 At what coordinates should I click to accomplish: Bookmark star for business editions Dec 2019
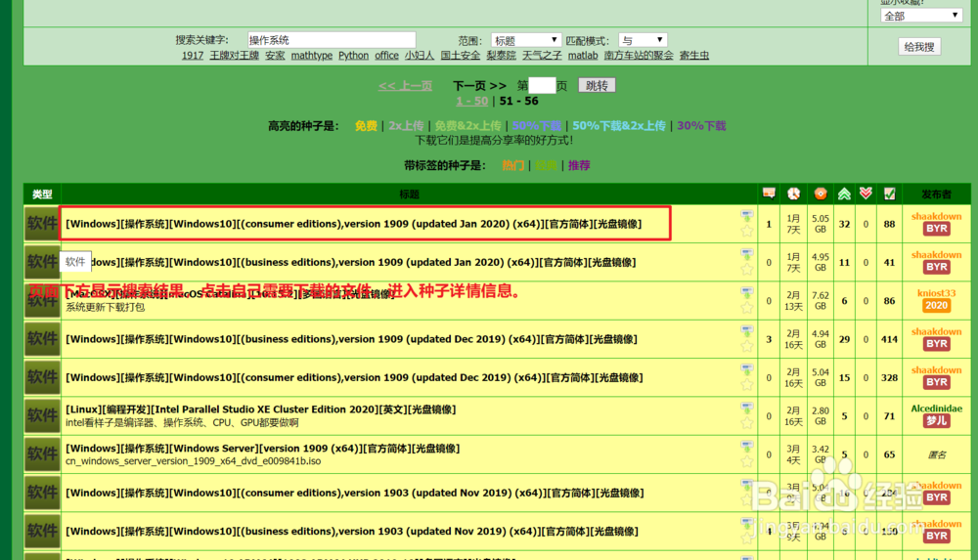746,346
